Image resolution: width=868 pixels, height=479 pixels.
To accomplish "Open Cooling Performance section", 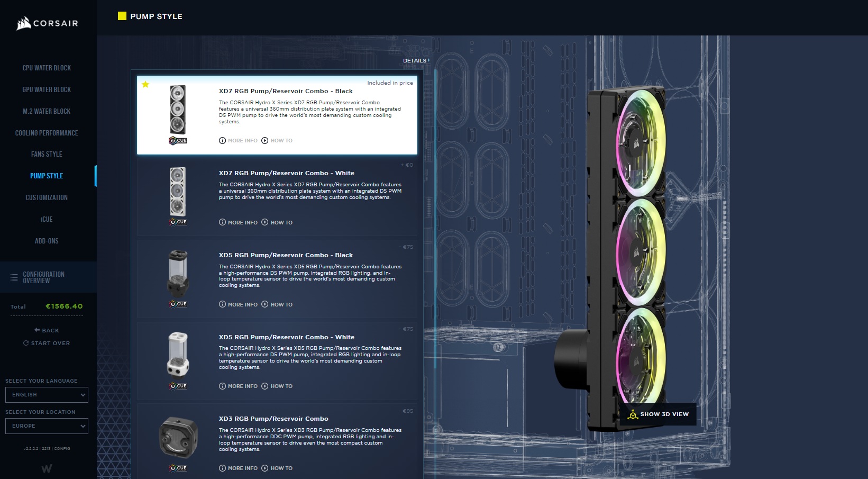I will click(47, 133).
